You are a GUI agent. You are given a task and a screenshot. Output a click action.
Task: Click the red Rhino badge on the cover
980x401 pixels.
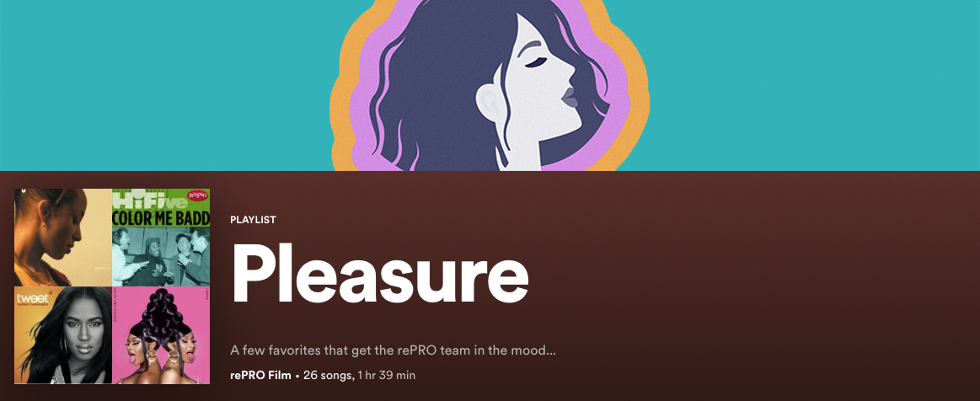pyautogui.click(x=197, y=196)
